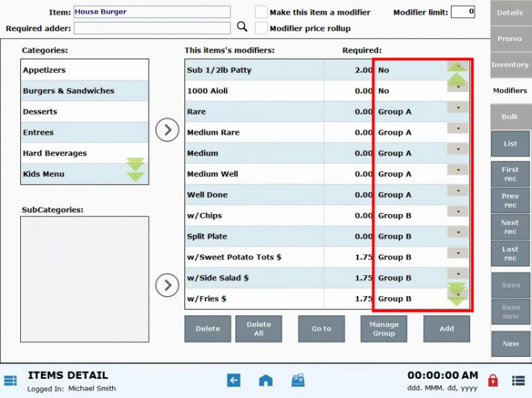Open Required dropdown for Medium Rare
532x398 pixels.
(458, 128)
